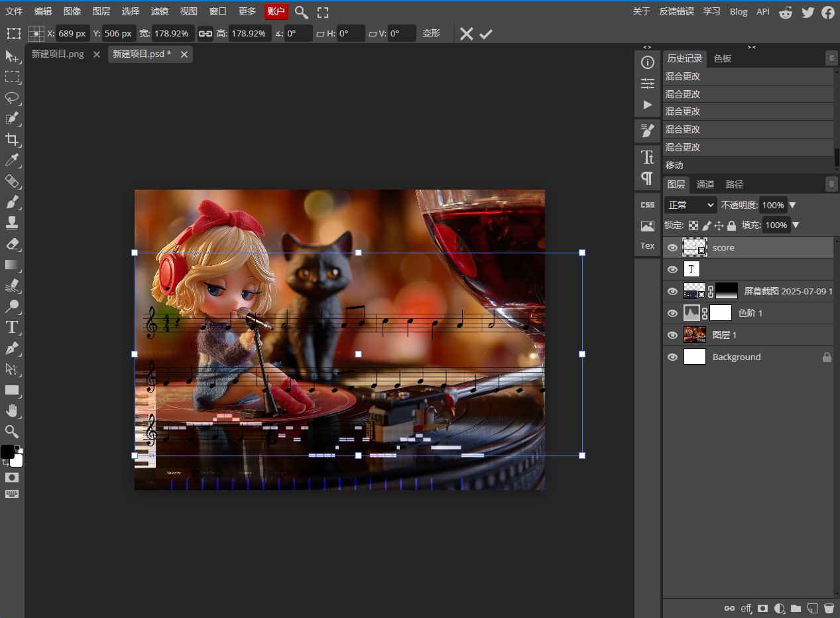
Task: Click the 变形 warp button
Action: (x=431, y=33)
